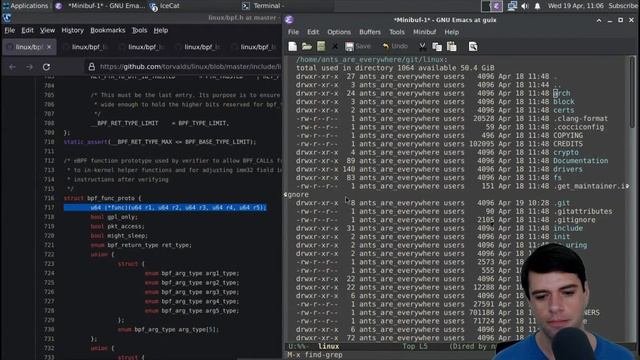640x360 pixels.
Task: Click the Documentation directory in Dired
Action: (x=580, y=161)
